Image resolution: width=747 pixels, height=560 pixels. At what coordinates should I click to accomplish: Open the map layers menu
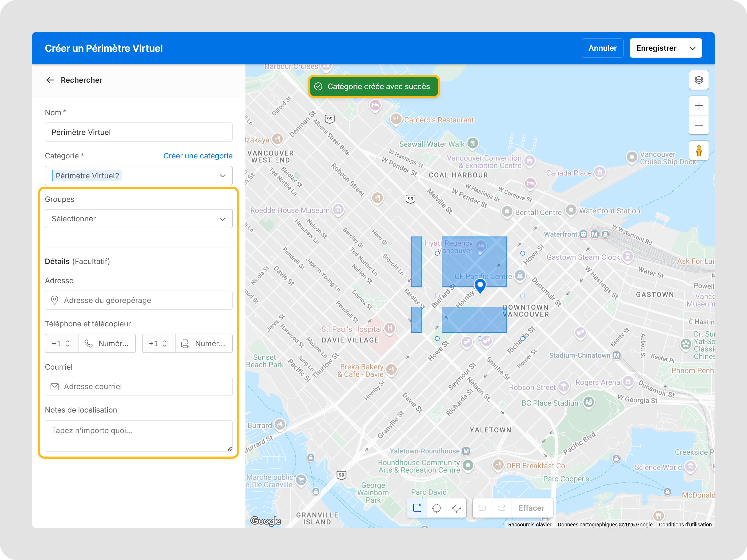pos(699,80)
